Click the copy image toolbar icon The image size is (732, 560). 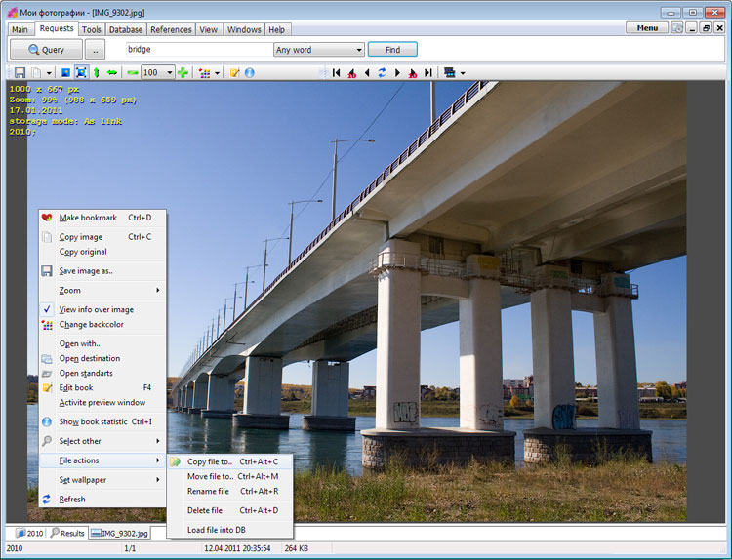pyautogui.click(x=36, y=73)
